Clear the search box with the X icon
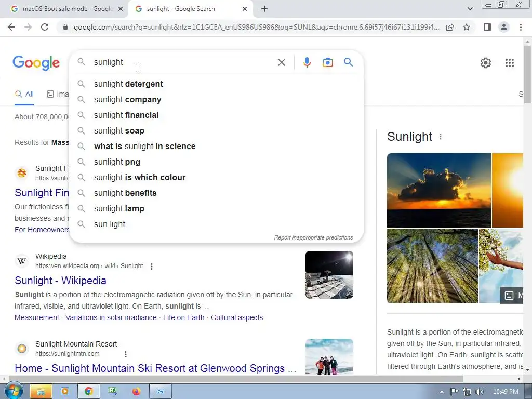 click(281, 62)
